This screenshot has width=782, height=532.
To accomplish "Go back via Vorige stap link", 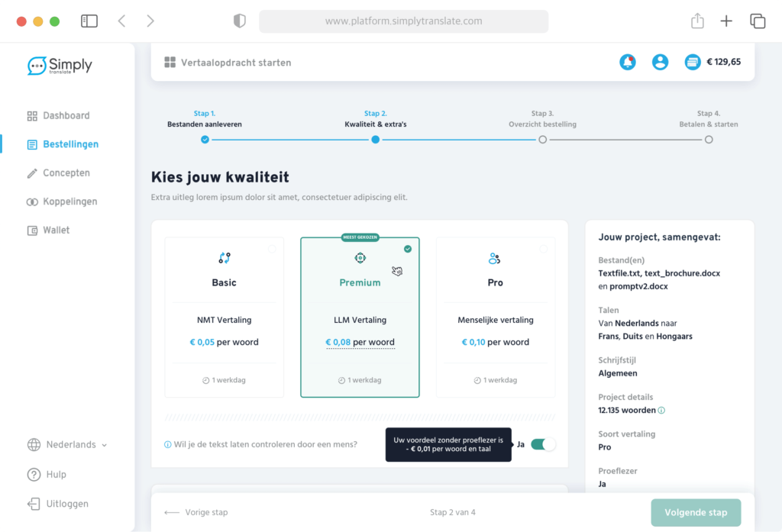I will (x=196, y=512).
